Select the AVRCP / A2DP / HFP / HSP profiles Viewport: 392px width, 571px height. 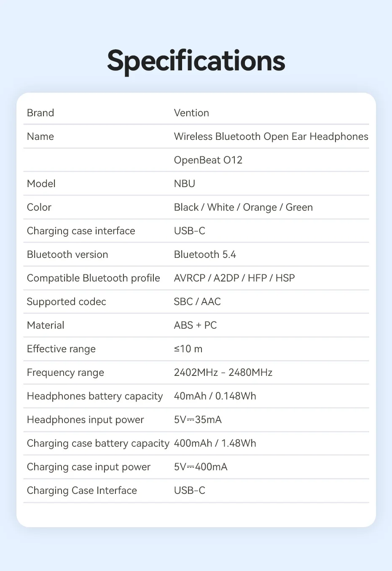pyautogui.click(x=234, y=278)
